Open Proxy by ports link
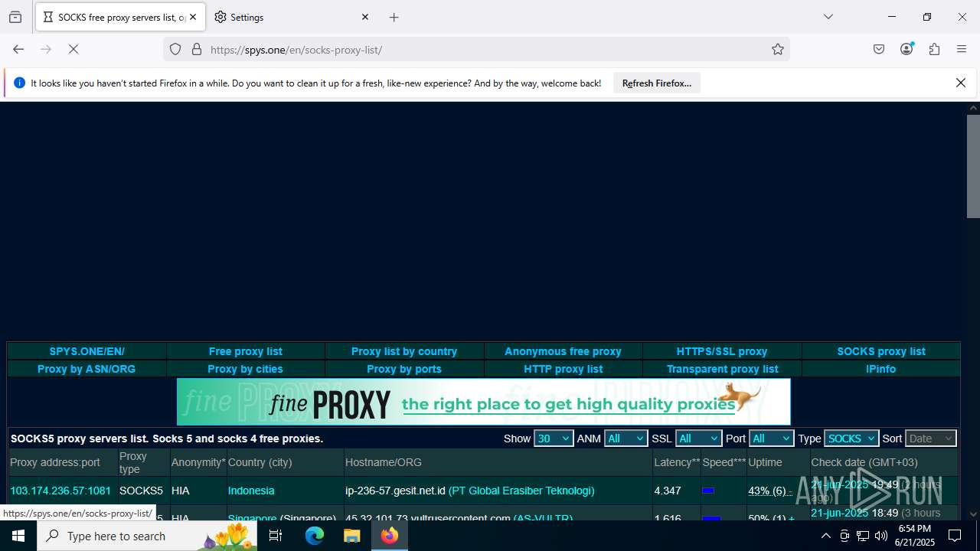Viewport: 980px width, 551px height. click(x=404, y=369)
